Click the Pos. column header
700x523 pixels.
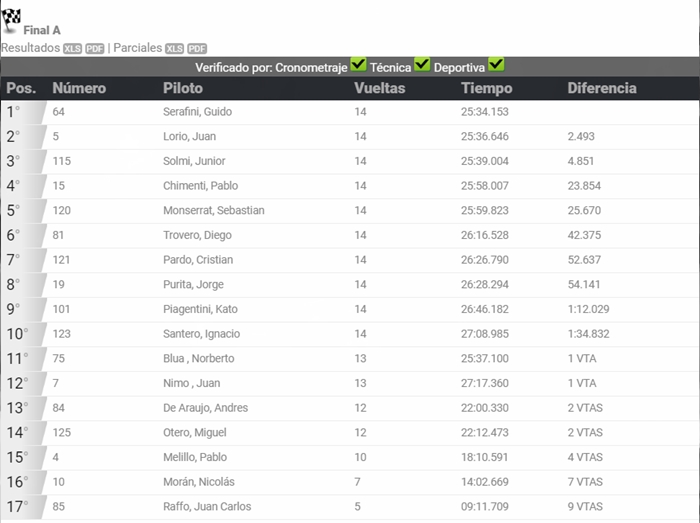click(x=21, y=88)
